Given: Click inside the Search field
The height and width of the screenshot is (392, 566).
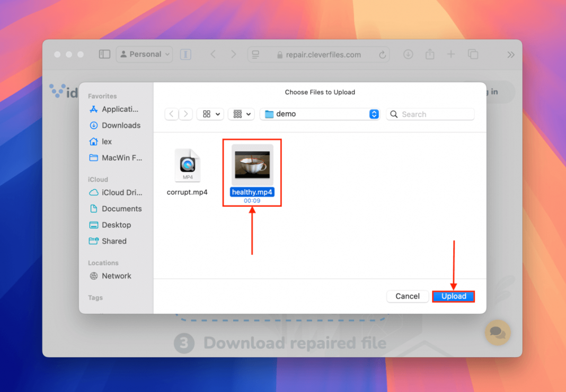Looking at the screenshot, I should pyautogui.click(x=430, y=114).
